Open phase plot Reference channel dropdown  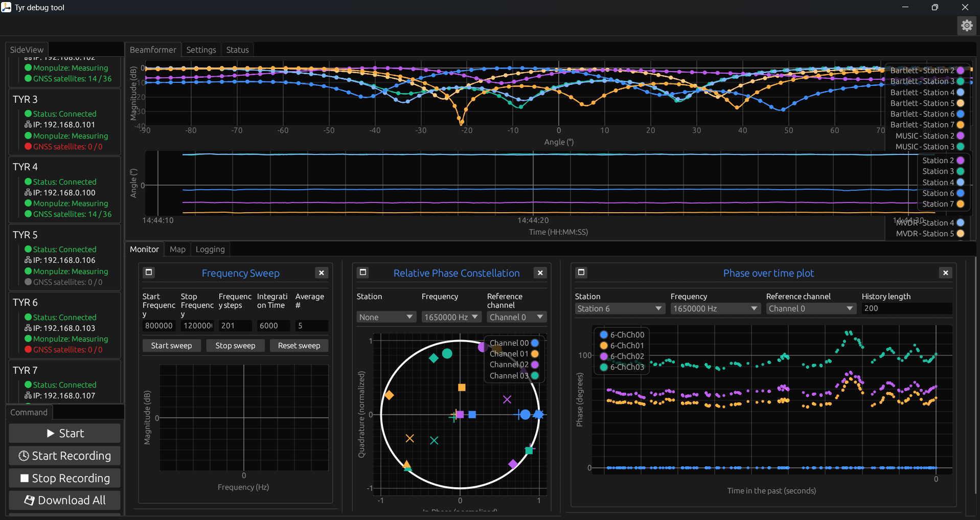(811, 309)
